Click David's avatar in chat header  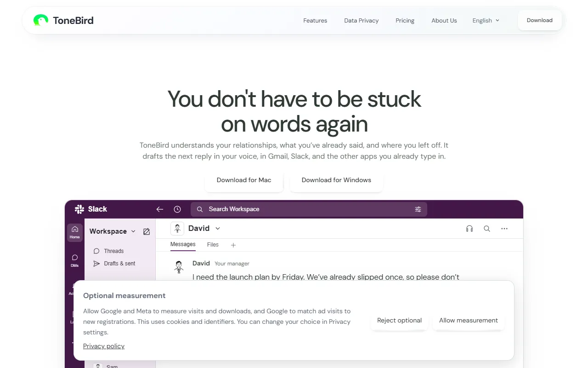pos(177,229)
